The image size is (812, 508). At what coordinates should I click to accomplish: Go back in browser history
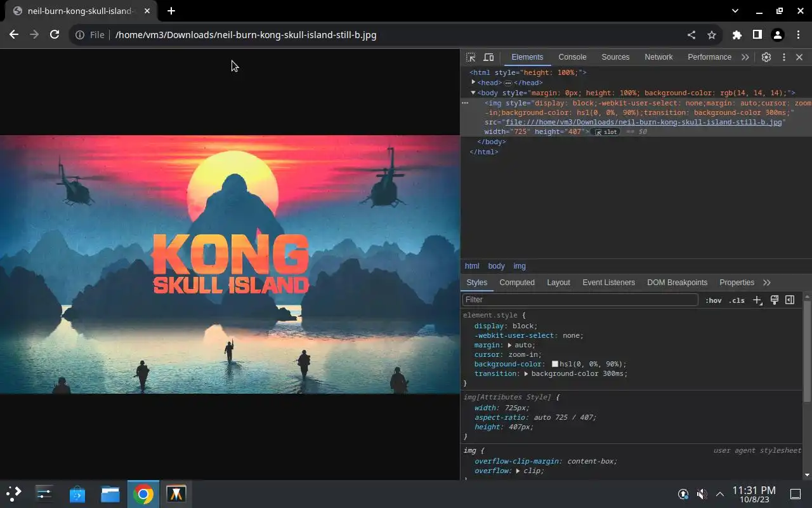click(14, 35)
